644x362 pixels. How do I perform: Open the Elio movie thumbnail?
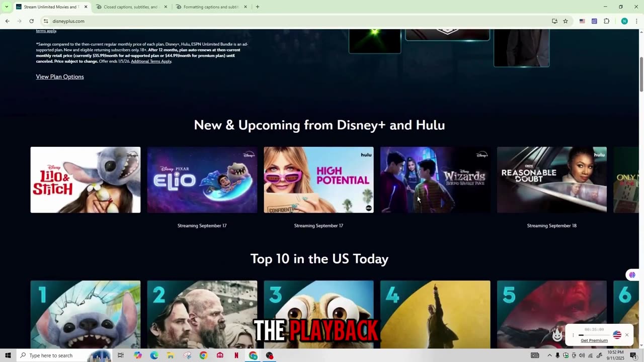pyautogui.click(x=202, y=179)
